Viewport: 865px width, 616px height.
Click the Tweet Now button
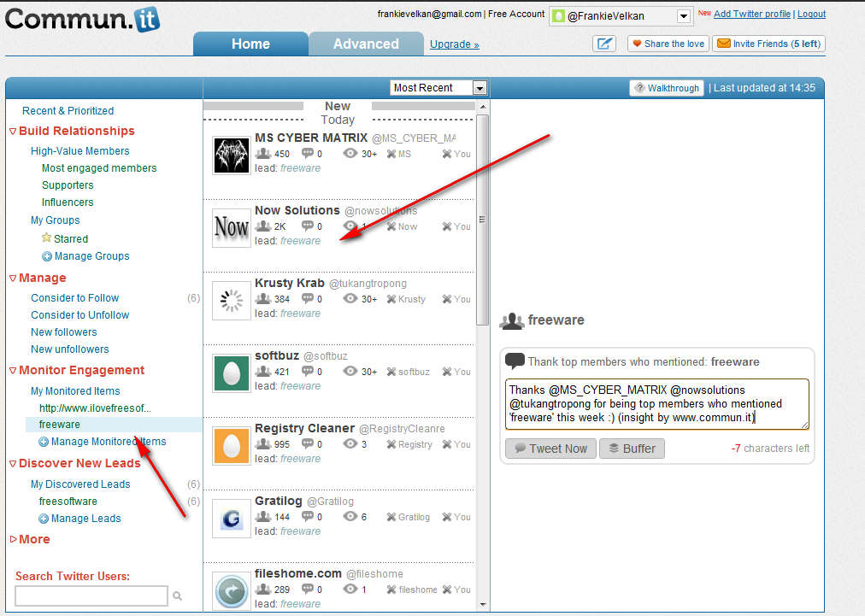coord(550,449)
